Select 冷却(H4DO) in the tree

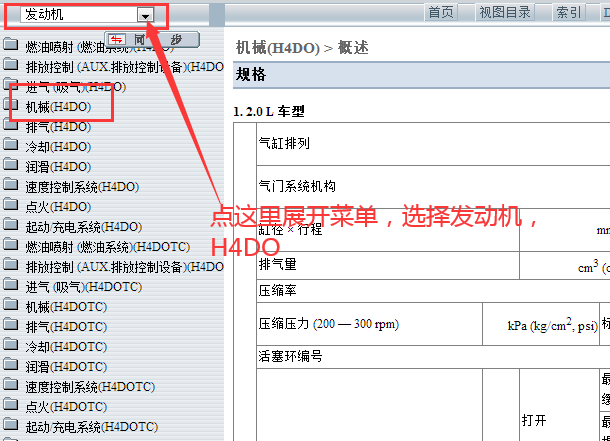[x=58, y=147]
